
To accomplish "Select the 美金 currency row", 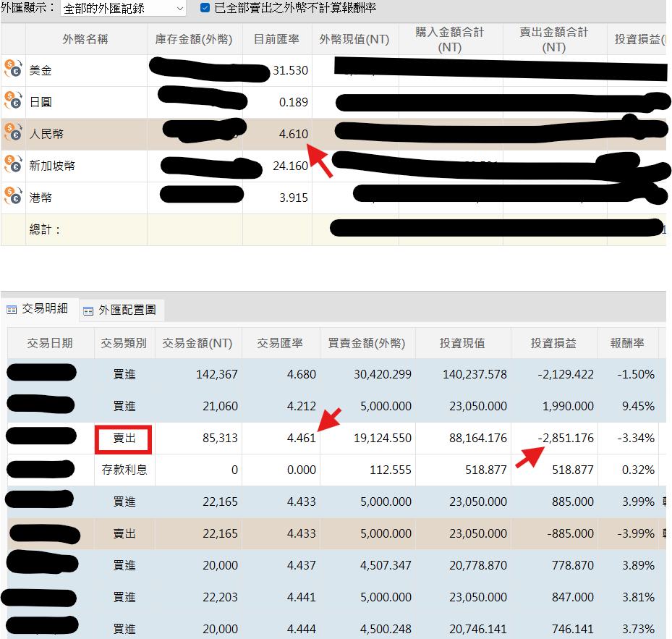I will coord(333,70).
